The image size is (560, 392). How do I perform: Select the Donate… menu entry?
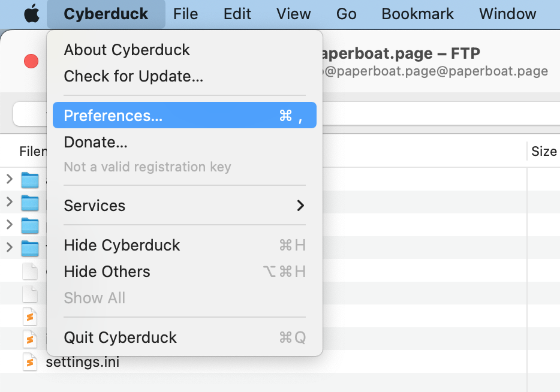185,142
